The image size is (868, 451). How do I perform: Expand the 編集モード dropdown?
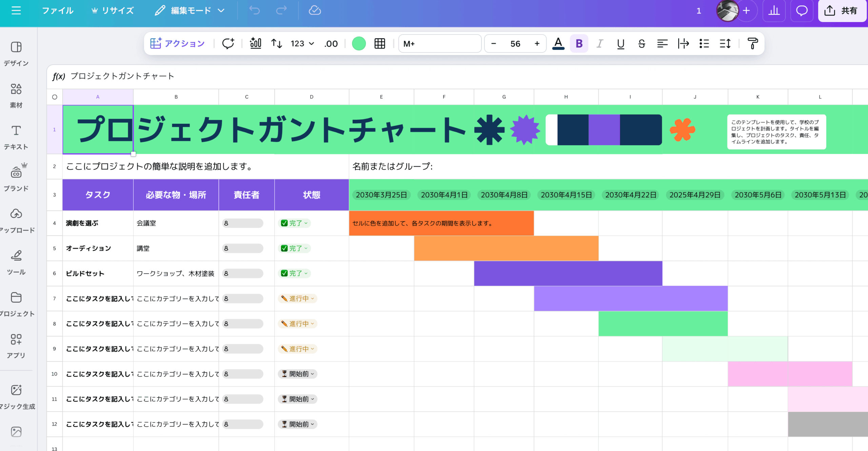[190, 11]
